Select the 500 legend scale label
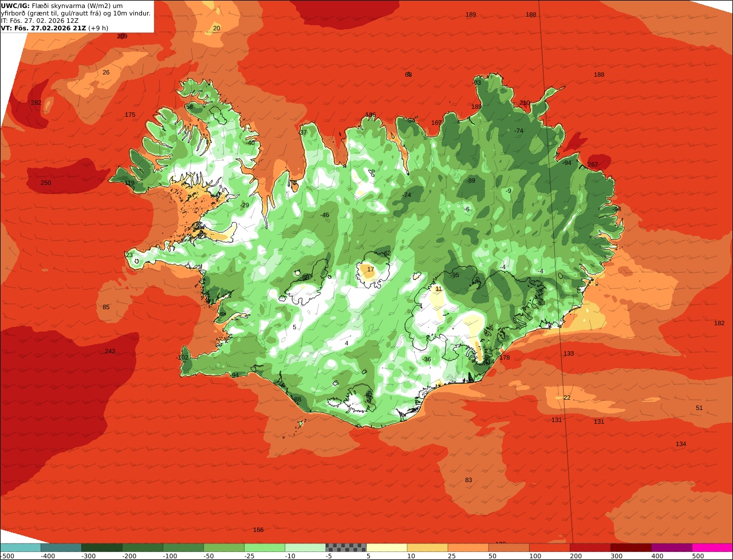This screenshot has height=560, width=733. 698,556
